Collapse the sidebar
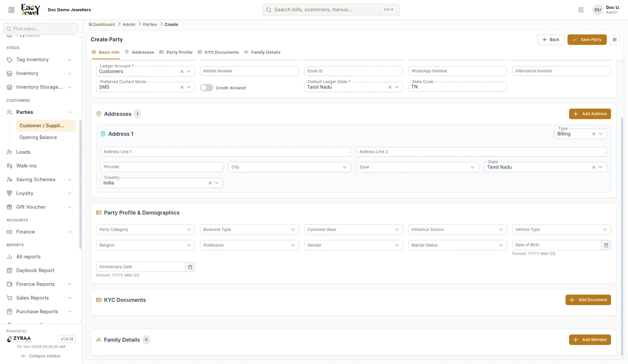This screenshot has width=628, height=364. 41,356
